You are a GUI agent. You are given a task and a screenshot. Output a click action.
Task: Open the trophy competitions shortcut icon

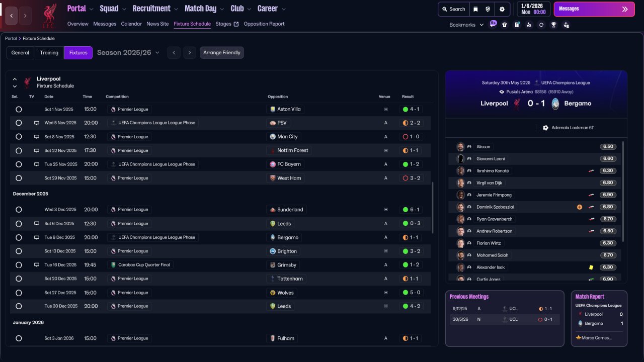coord(553,25)
